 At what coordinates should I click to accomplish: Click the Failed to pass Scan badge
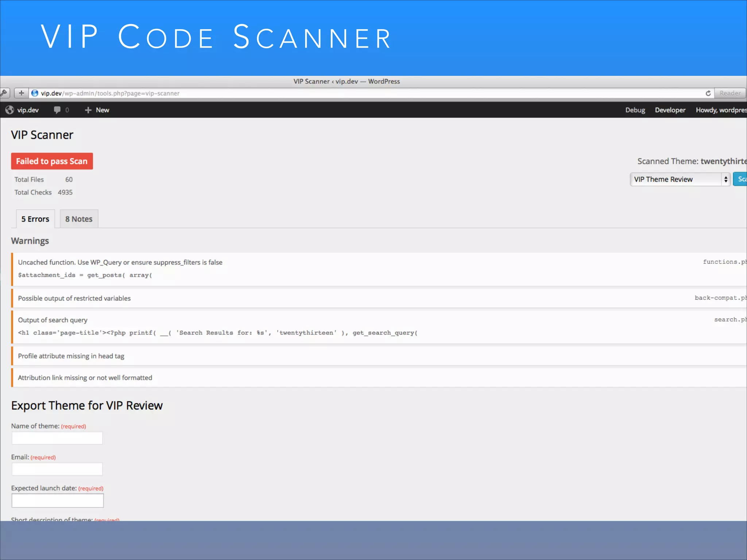(x=52, y=161)
